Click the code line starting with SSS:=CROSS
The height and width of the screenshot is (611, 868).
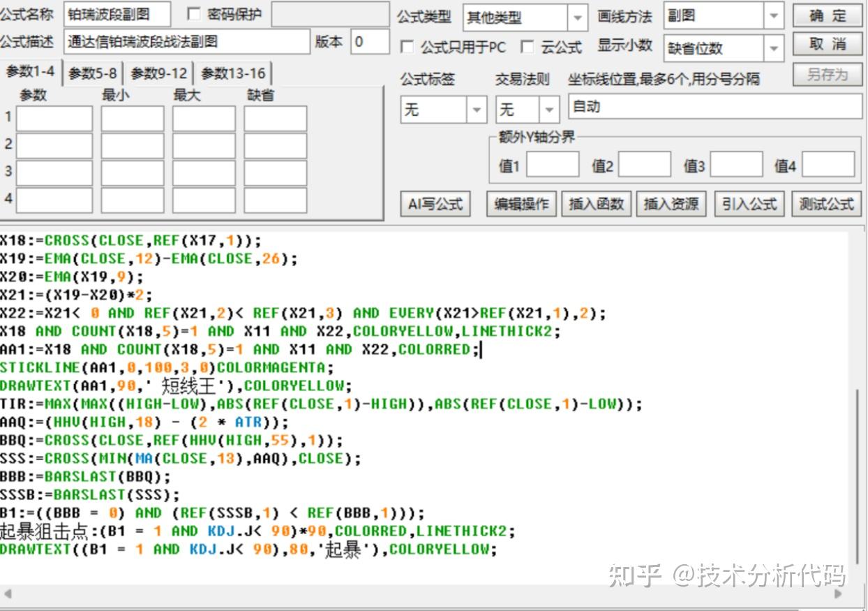point(181,459)
